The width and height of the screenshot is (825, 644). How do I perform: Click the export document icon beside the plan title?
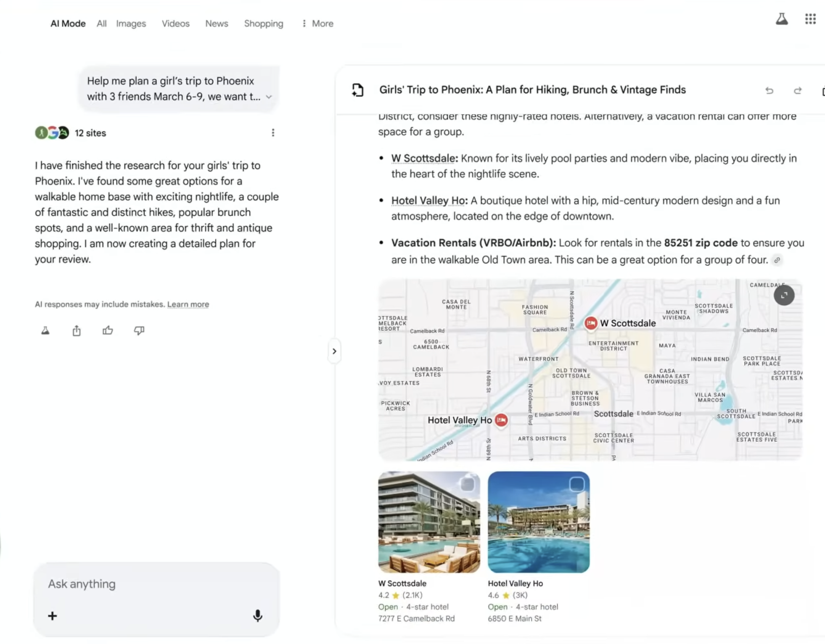pyautogui.click(x=358, y=90)
